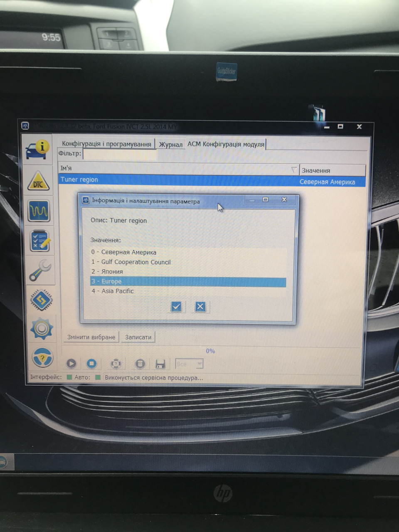
Task: Choose '2 - Япония' option
Action: coord(188,271)
